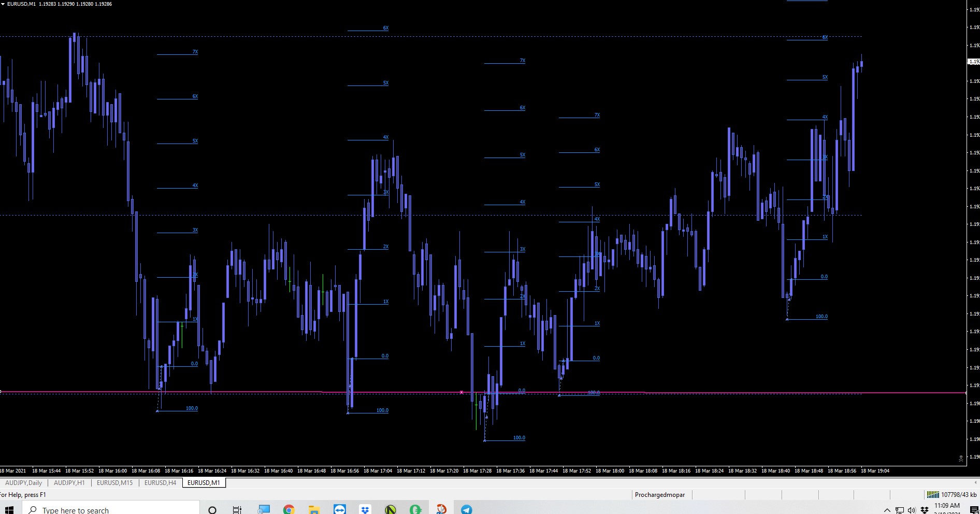Switch to the AUDJPY,H1 chart tab
The image size is (980, 514).
point(69,483)
